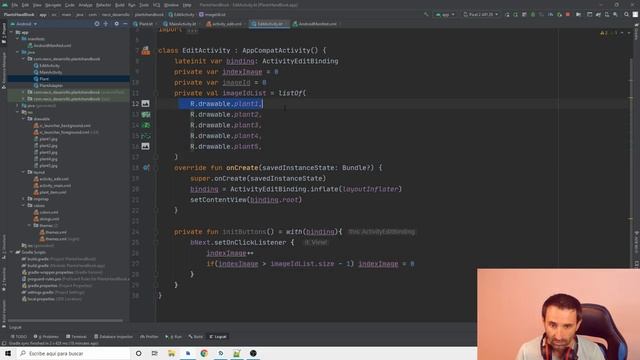Viewport: 640px width, 360px height.
Task: Collapse the manifests folder
Action: click(x=18, y=39)
